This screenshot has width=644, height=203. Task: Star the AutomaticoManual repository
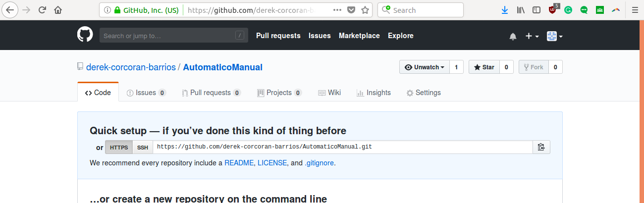483,67
